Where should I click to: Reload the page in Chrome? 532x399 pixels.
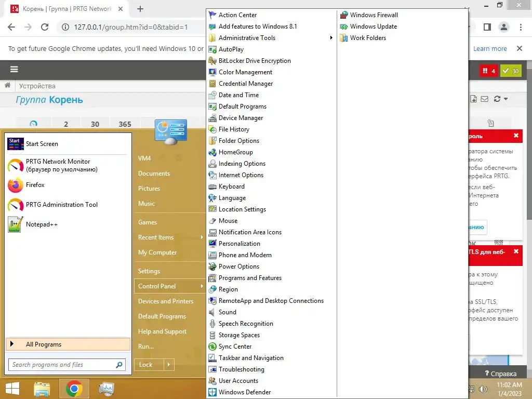(45, 27)
